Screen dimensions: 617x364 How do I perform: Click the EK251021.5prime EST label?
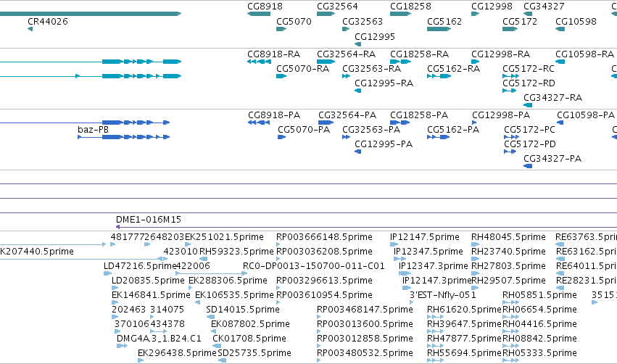coord(224,237)
